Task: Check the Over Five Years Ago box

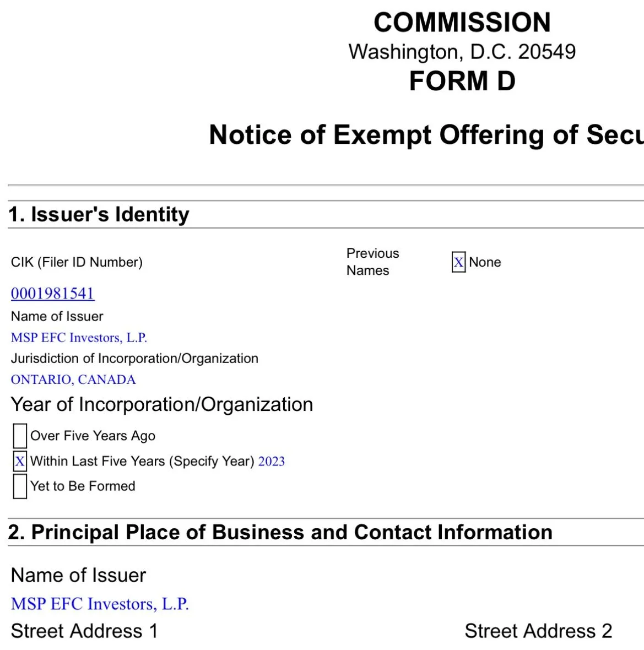Action: (x=20, y=436)
